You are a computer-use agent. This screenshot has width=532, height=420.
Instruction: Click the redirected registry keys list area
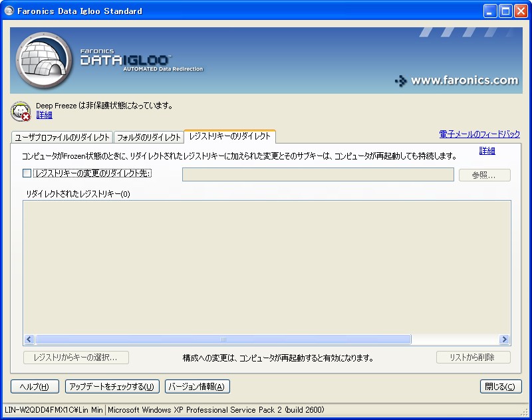pos(267,267)
